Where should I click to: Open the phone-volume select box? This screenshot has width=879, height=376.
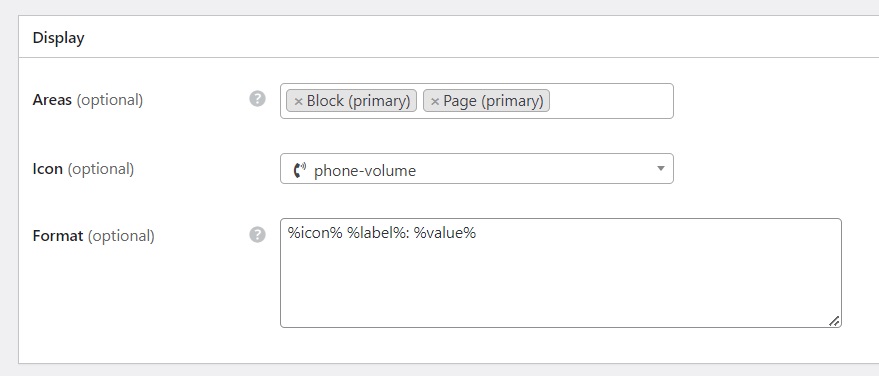tap(476, 169)
